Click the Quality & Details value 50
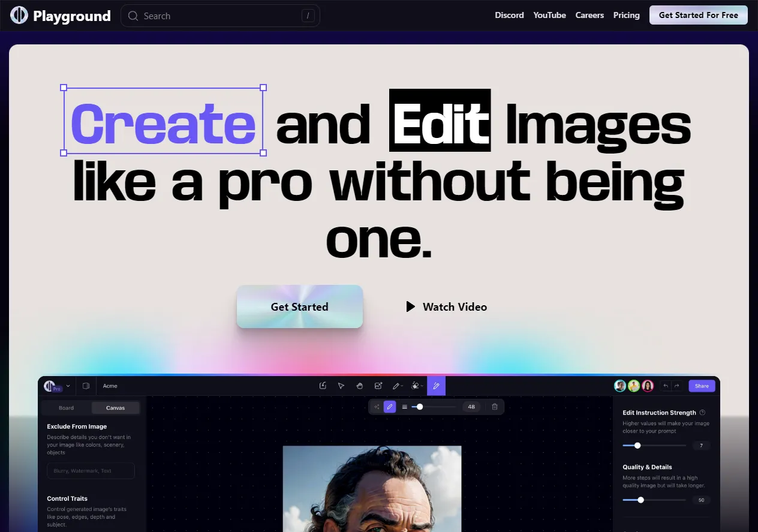This screenshot has width=758, height=532. point(701,500)
